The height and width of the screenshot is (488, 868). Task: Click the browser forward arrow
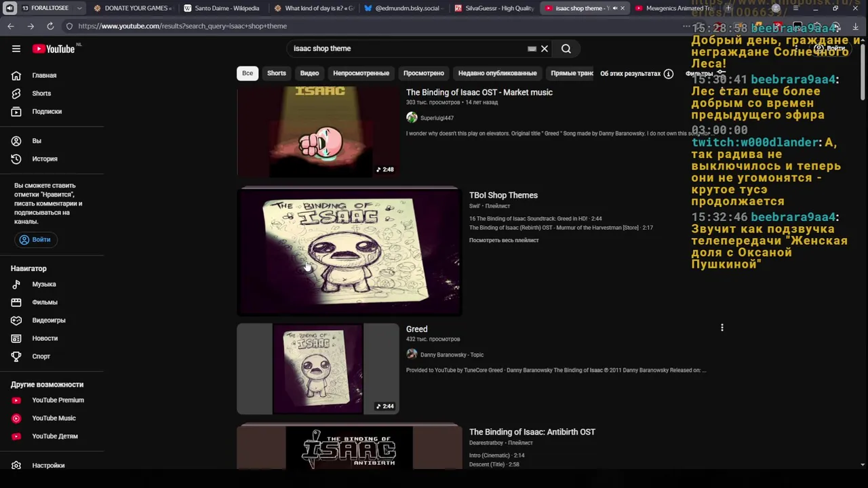pyautogui.click(x=31, y=26)
